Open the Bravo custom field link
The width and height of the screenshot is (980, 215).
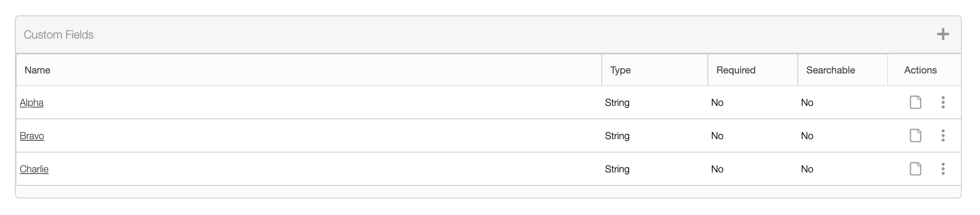(32, 136)
